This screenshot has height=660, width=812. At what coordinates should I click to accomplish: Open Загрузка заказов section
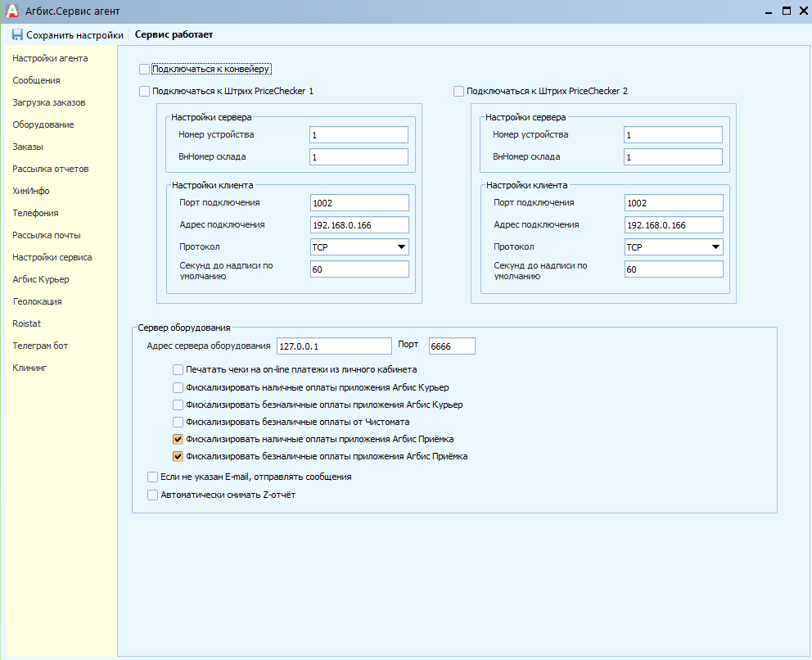[x=49, y=102]
